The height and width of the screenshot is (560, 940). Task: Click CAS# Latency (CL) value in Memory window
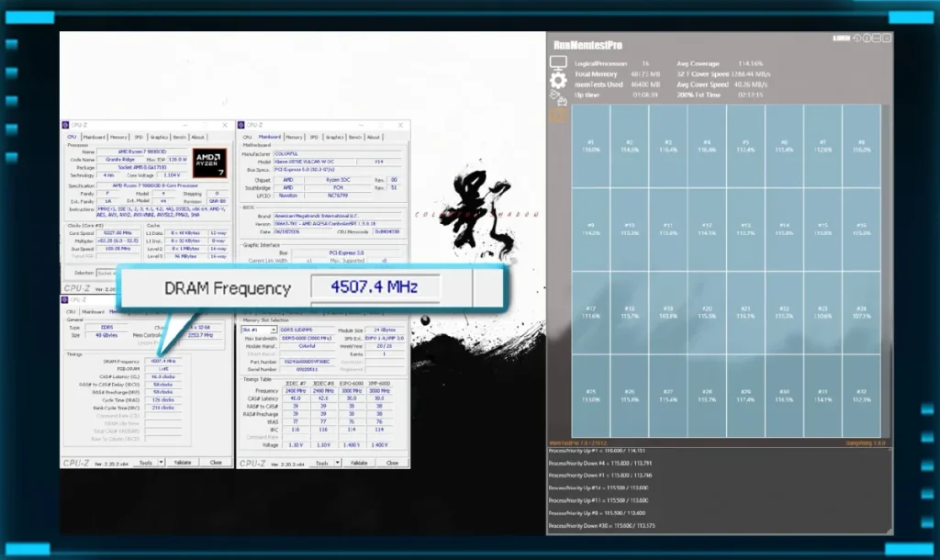pos(163,376)
